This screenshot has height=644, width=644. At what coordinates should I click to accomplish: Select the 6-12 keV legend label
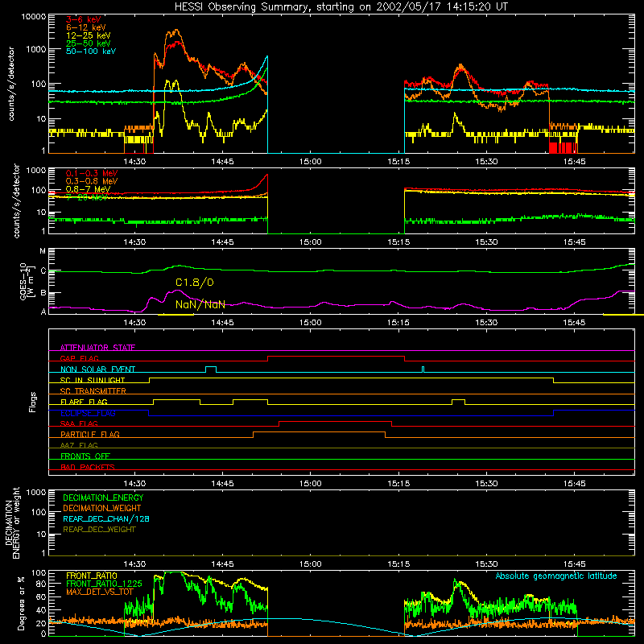point(86,27)
